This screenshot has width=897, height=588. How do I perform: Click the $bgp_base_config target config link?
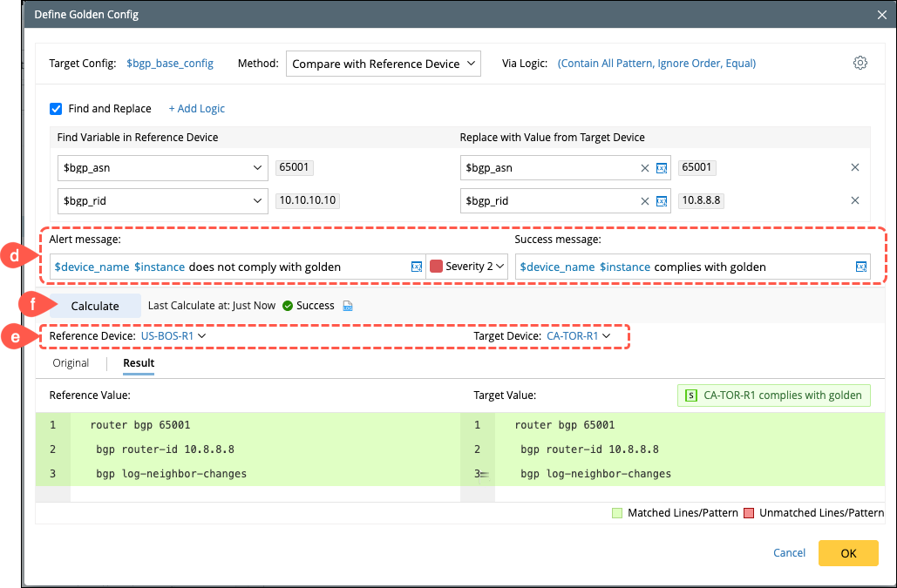coord(170,64)
